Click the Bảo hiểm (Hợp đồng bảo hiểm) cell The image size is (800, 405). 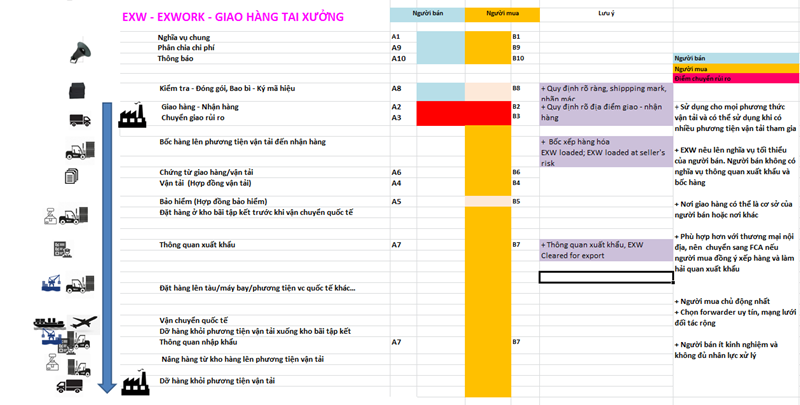(x=213, y=201)
